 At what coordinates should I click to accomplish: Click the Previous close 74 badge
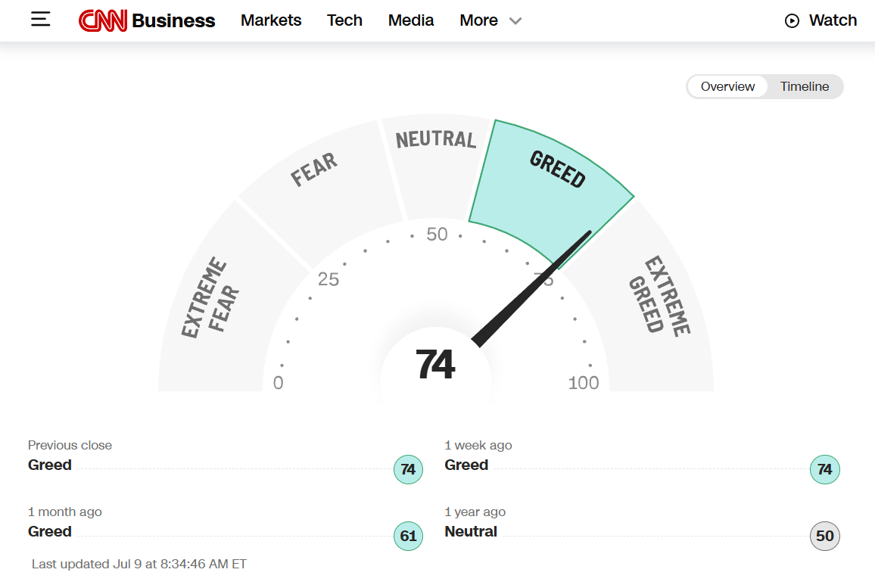(x=409, y=469)
